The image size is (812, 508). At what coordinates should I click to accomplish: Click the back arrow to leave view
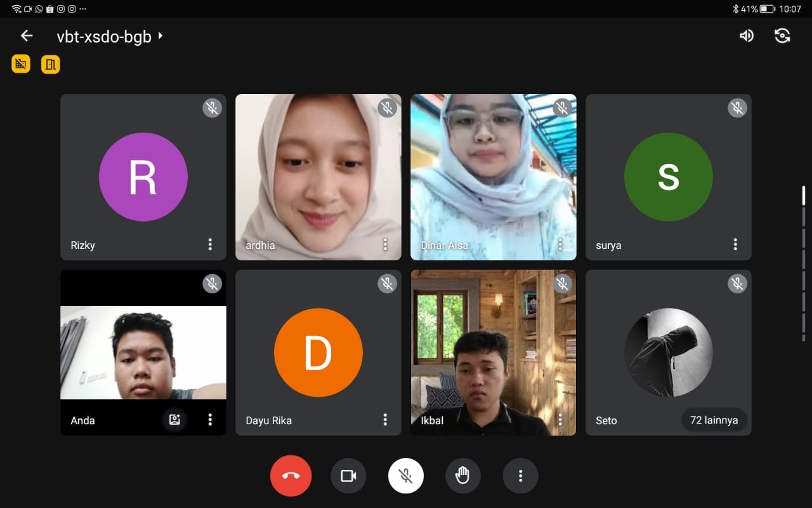pos(27,36)
